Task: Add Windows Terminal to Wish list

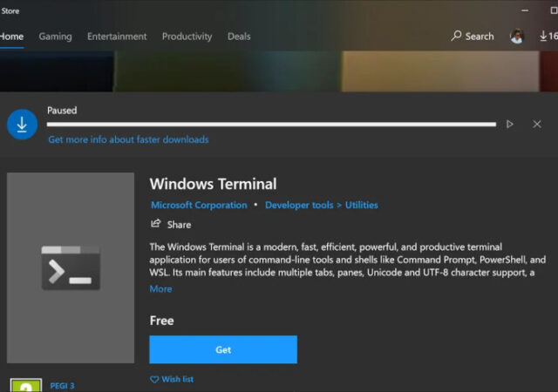Action: coord(172,379)
